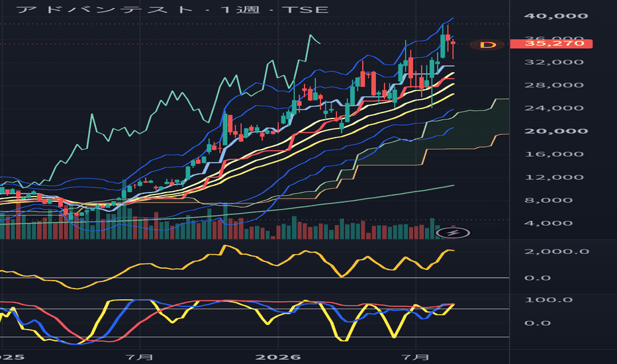
Task: Click the rightmost 7月 time axis label
Action: tap(416, 357)
